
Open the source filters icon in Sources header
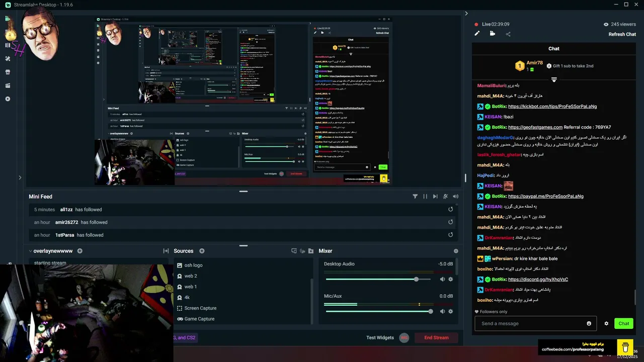pyautogui.click(x=294, y=251)
